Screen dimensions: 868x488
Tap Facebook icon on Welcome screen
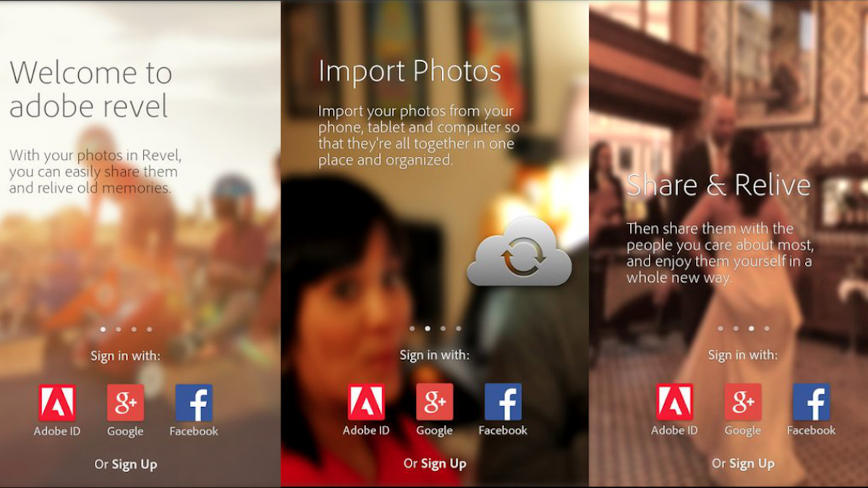tap(194, 403)
